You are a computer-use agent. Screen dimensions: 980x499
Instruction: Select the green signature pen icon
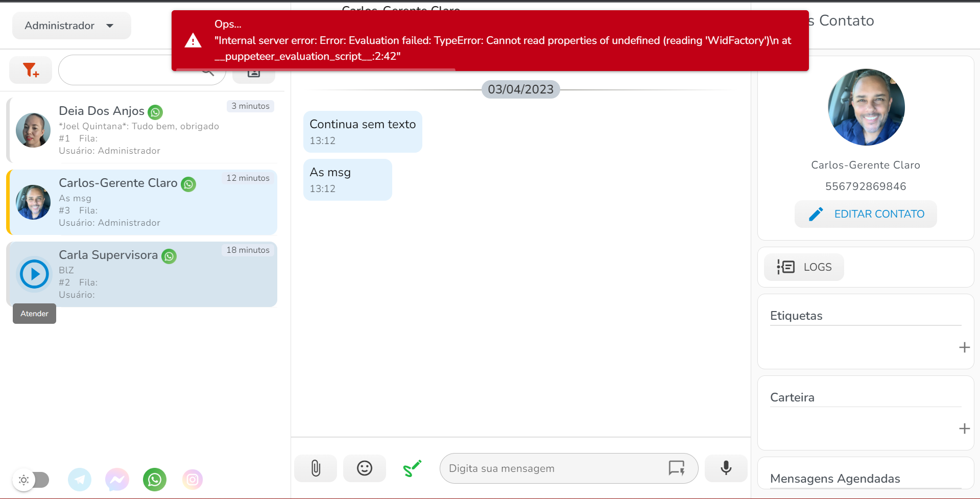click(412, 468)
